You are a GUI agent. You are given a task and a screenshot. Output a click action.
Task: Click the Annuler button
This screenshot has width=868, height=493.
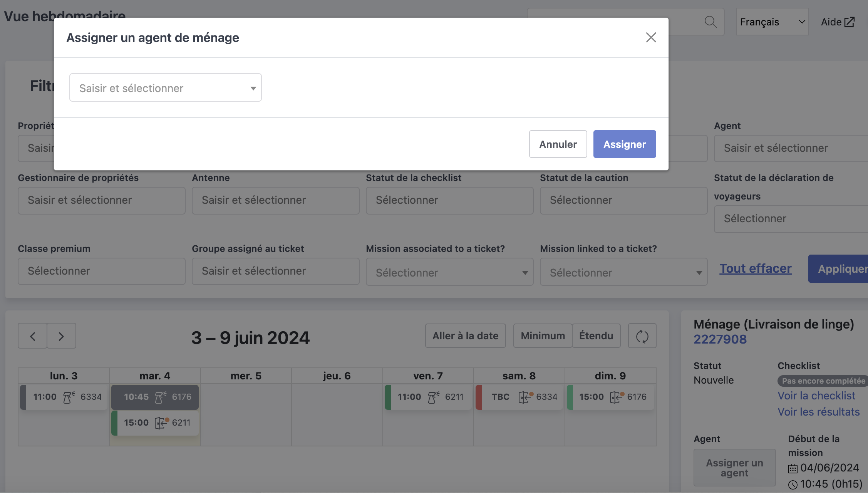(558, 144)
